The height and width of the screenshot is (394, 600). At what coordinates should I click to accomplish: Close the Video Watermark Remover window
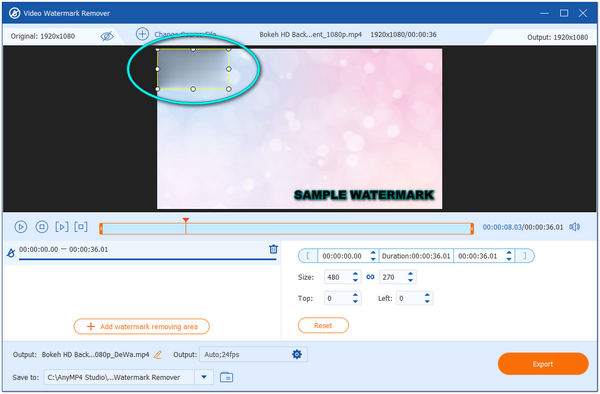[583, 13]
